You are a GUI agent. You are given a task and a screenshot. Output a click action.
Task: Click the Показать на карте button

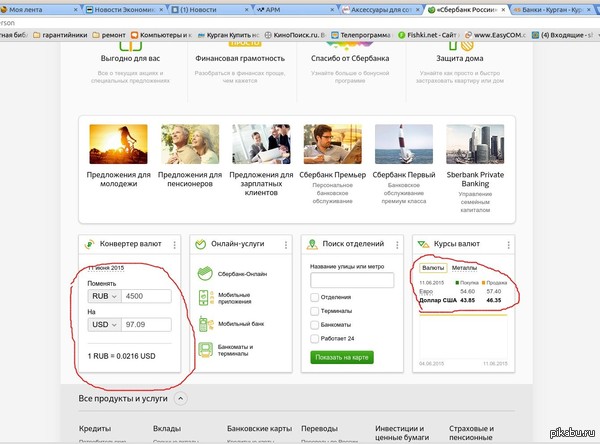point(342,357)
